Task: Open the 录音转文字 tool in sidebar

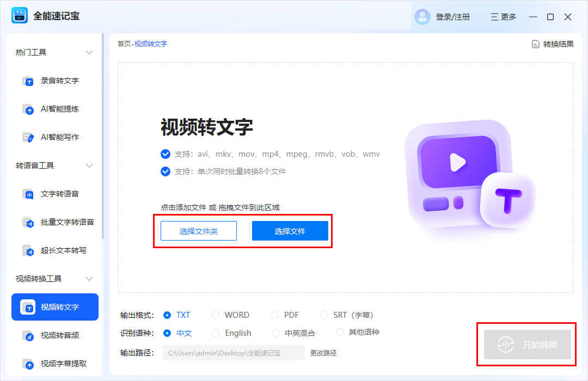Action: [x=49, y=81]
